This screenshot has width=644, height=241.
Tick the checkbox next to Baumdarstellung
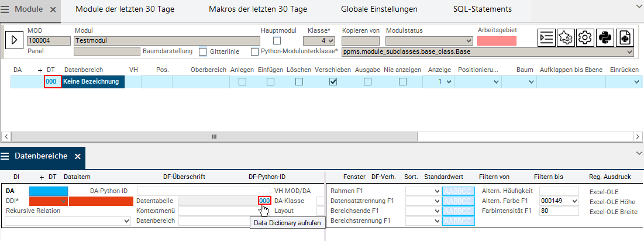point(202,51)
